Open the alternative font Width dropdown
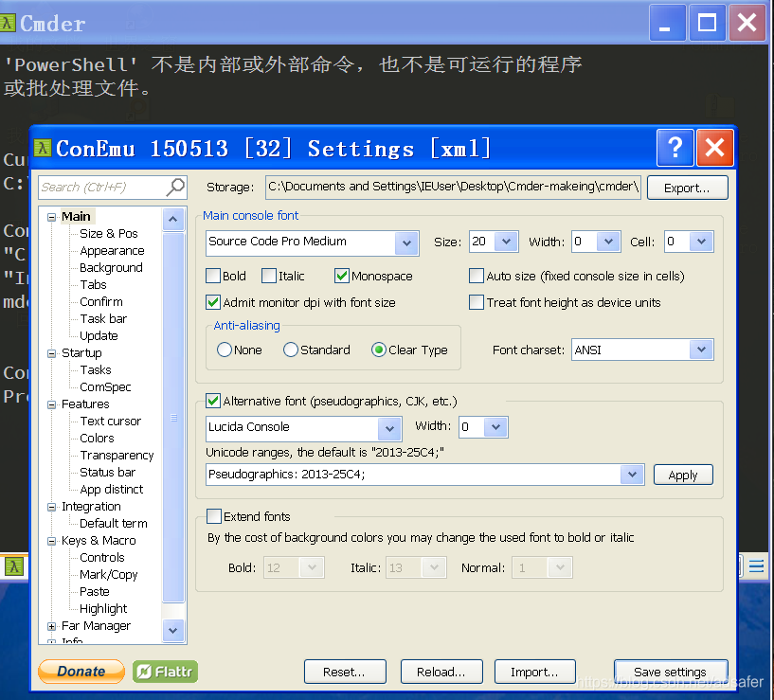Screen dimensions: 774x700 [x=495, y=427]
